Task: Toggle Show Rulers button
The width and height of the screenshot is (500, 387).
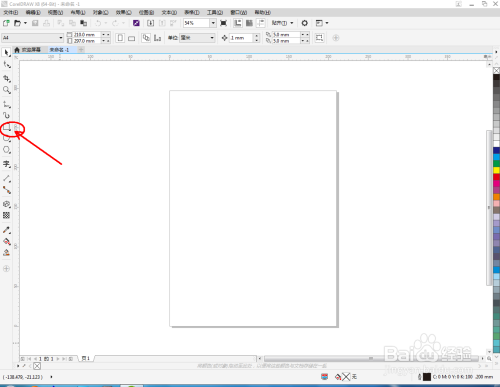Action: [238, 23]
